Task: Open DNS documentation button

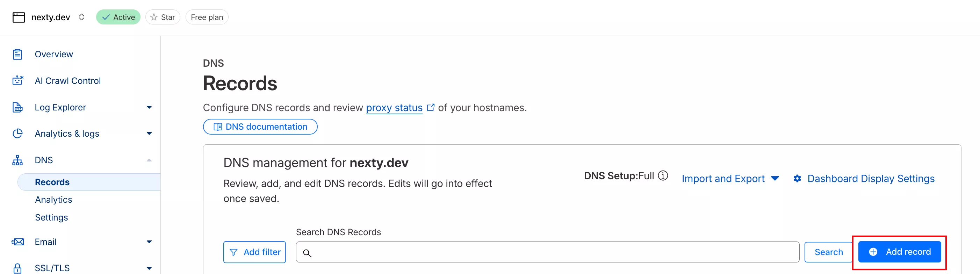Action: point(260,127)
